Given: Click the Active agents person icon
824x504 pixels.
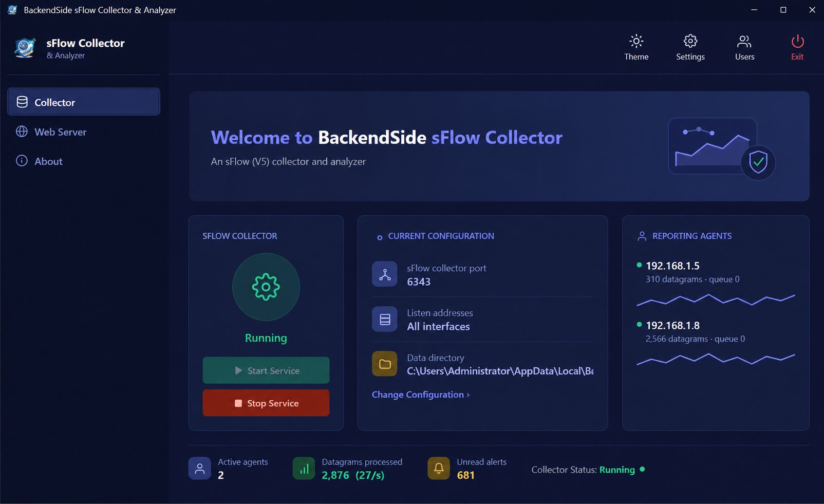Looking at the screenshot, I should pos(200,468).
